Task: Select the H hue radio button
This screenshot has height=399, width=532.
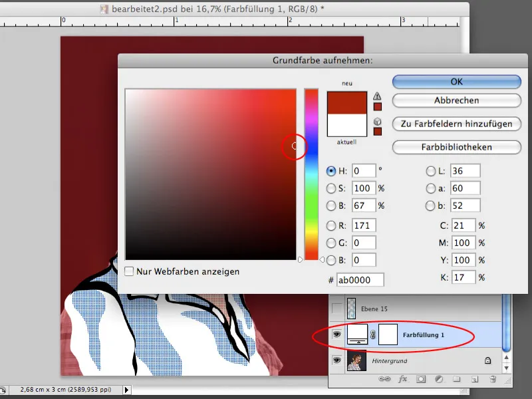Action: [x=331, y=171]
